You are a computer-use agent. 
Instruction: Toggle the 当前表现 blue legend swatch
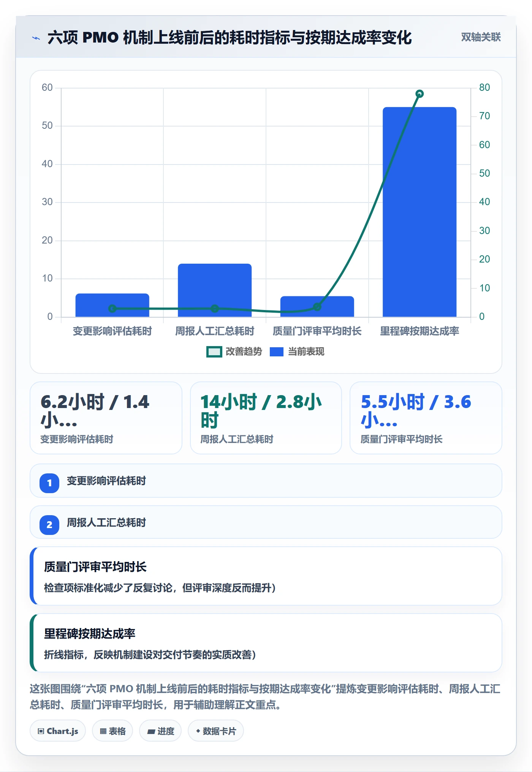pyautogui.click(x=276, y=352)
